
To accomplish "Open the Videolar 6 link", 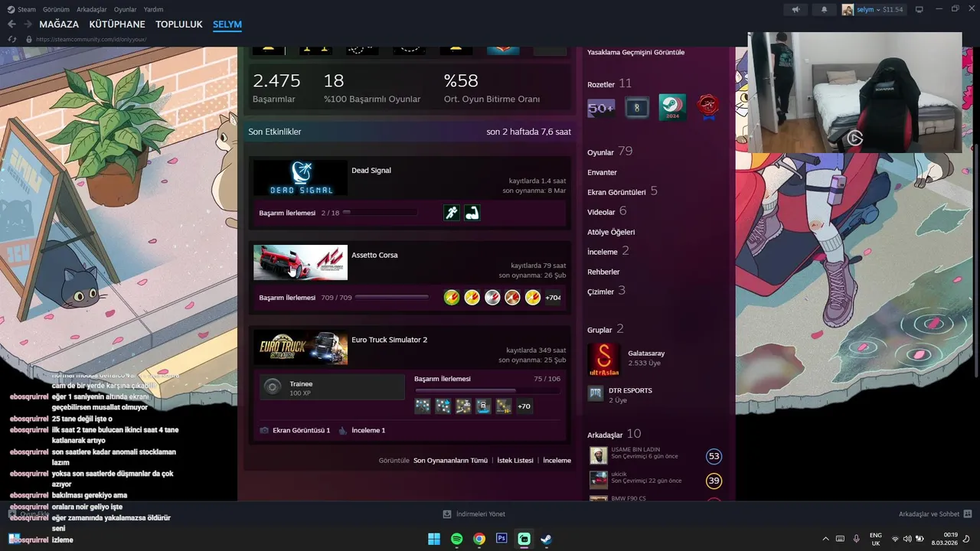I will pyautogui.click(x=606, y=211).
